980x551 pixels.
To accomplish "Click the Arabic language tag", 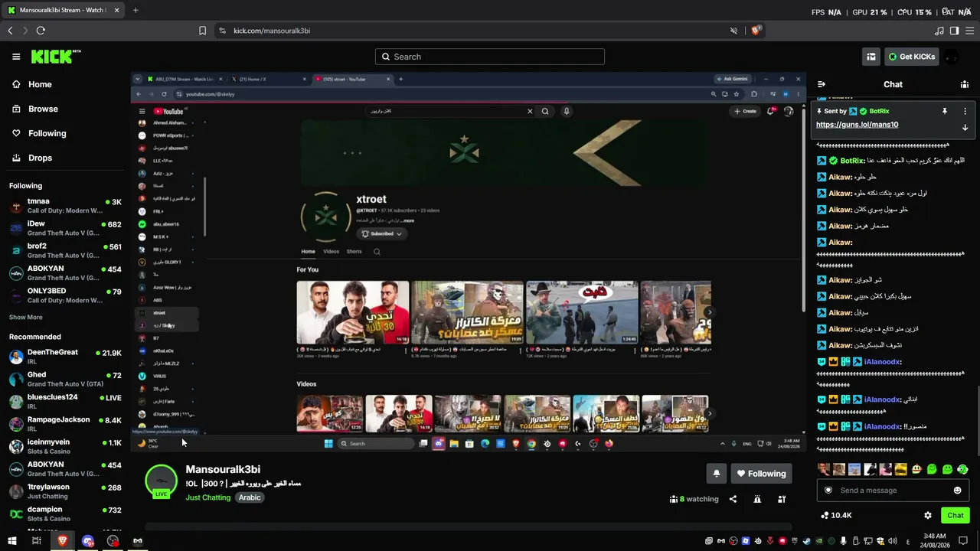I will click(x=250, y=497).
